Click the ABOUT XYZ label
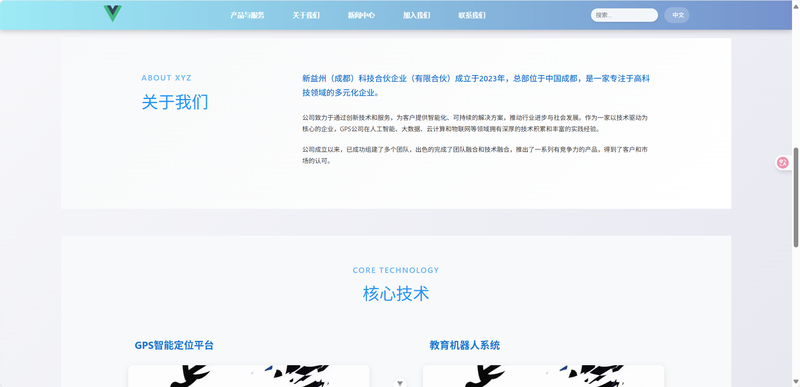This screenshot has width=800, height=387. coord(166,78)
